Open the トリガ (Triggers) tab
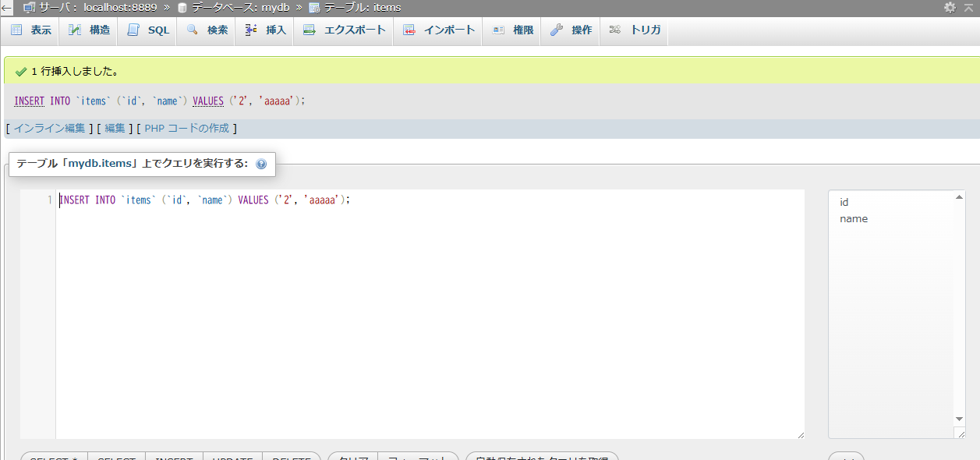The height and width of the screenshot is (460, 980). (x=634, y=30)
